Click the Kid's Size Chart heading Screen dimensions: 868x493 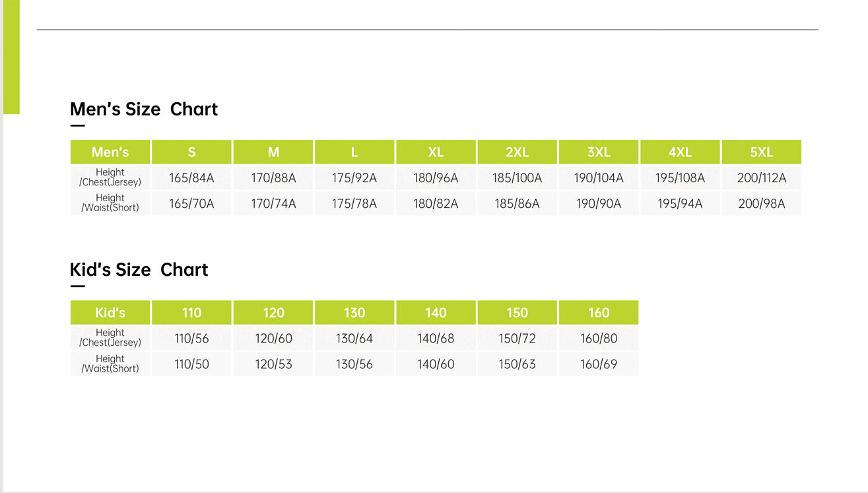coord(139,270)
